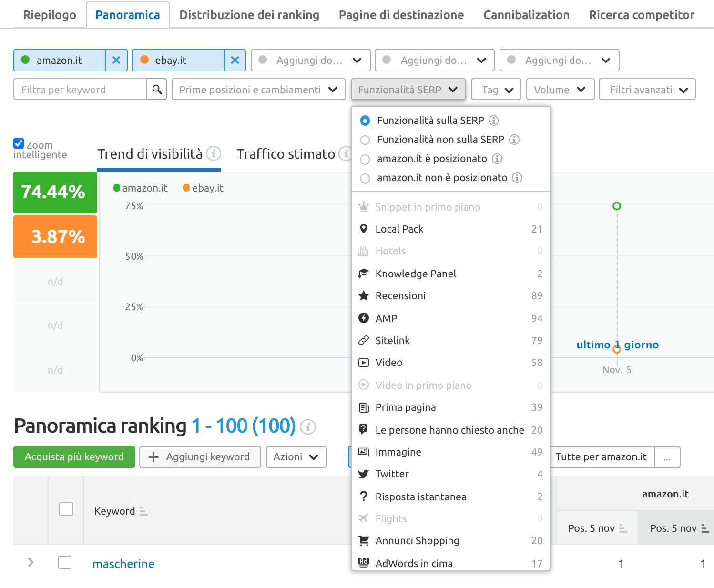Open Pagine di destinazione tab
Viewport: 714px width, 588px height.
tap(401, 15)
